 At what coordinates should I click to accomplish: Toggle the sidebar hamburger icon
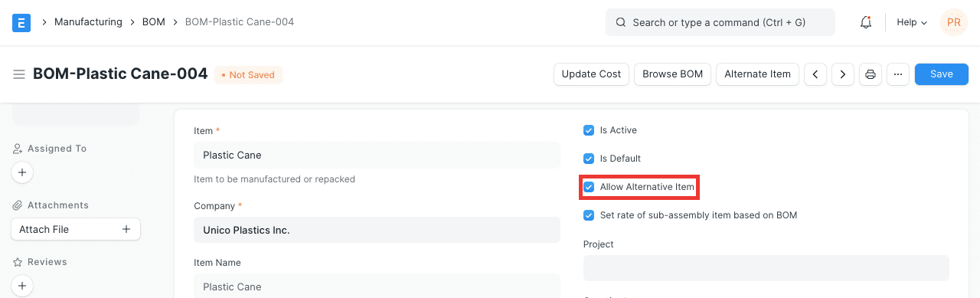19,74
